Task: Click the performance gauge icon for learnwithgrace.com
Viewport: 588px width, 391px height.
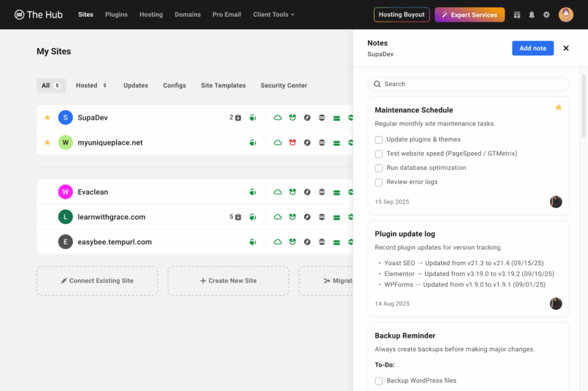Action: [x=307, y=217]
